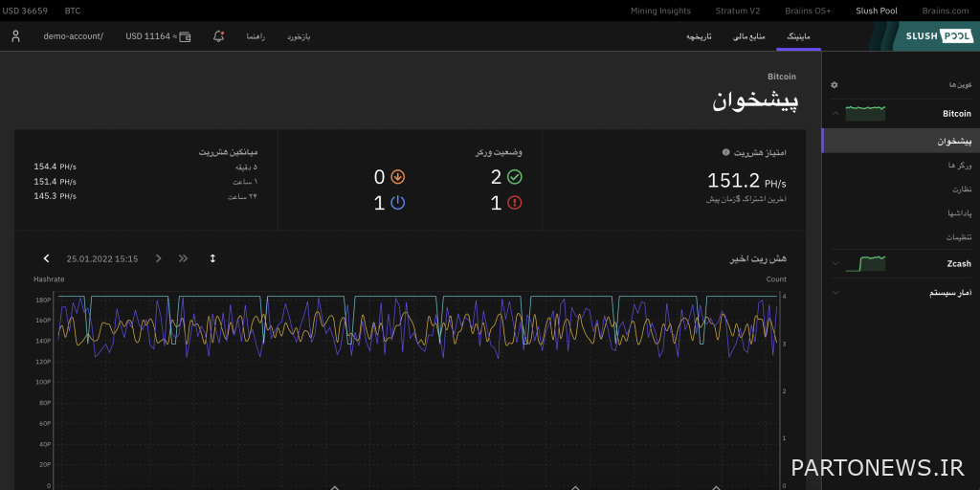Click the USD 36659 BTC price
Viewport: 980px width, 490px height.
41,11
